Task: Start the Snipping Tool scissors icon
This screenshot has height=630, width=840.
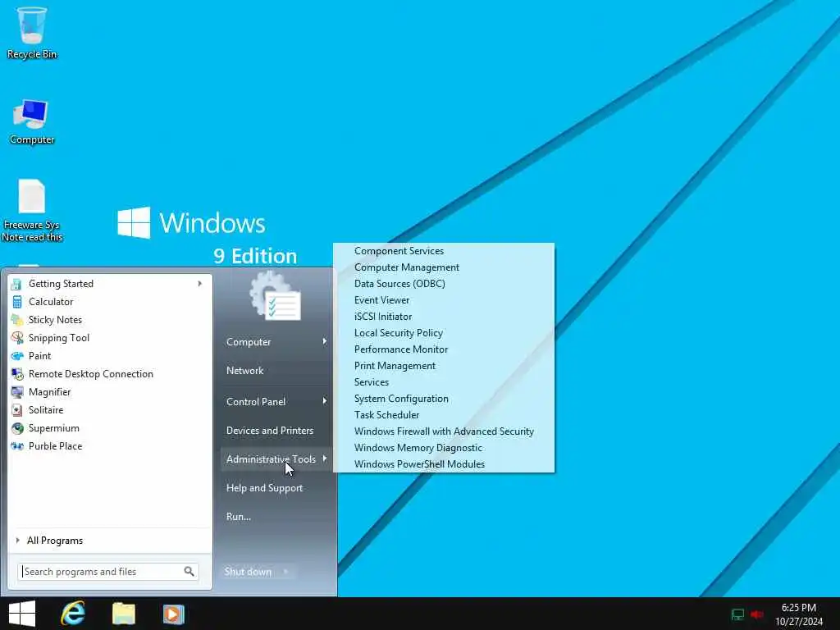Action: click(17, 338)
